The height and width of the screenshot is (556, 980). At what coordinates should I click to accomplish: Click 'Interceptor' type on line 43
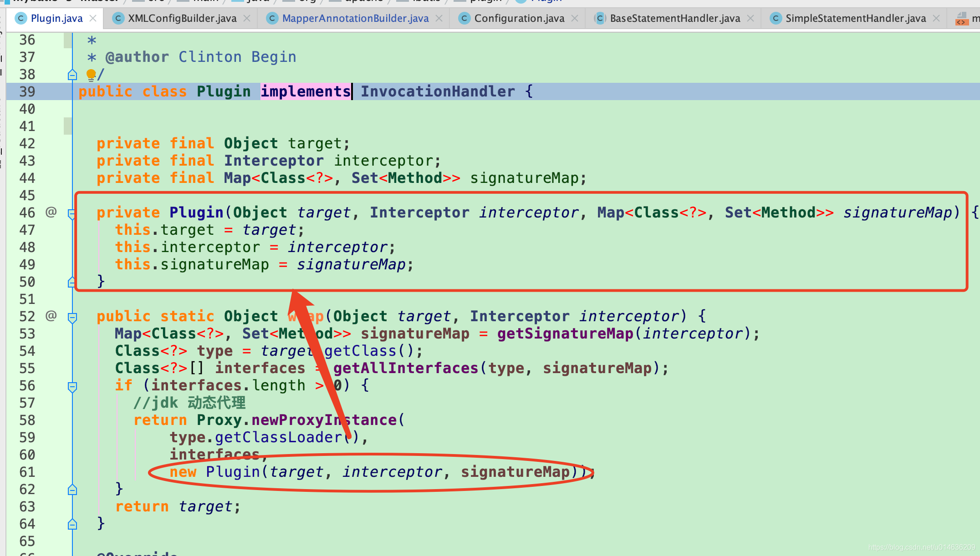pyautogui.click(x=274, y=161)
